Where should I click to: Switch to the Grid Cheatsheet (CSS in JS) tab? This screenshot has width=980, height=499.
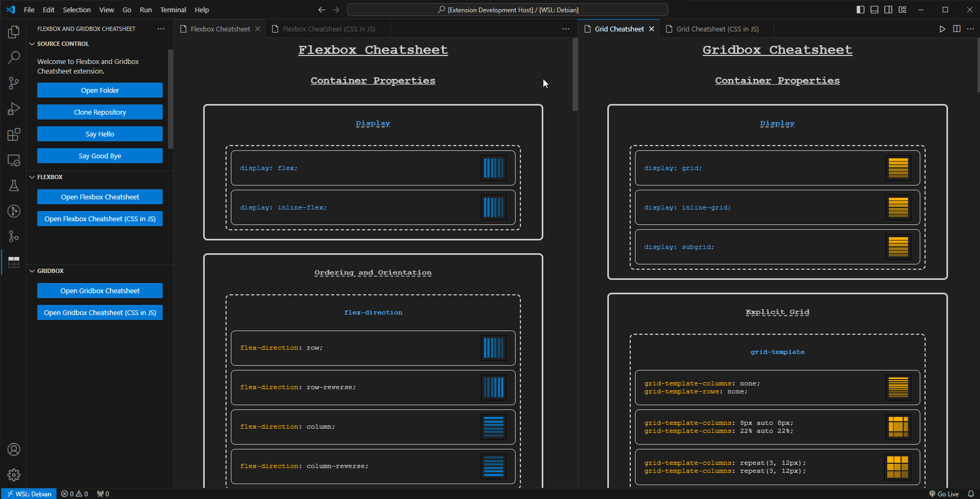717,29
